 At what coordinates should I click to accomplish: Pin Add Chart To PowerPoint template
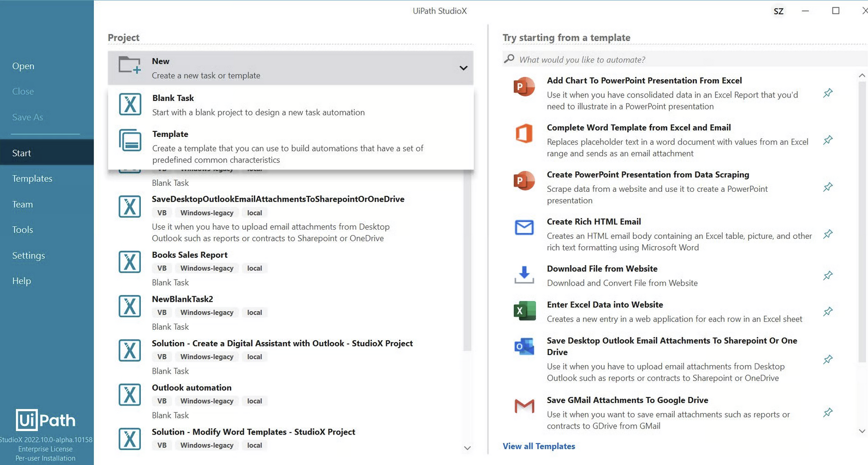point(828,93)
